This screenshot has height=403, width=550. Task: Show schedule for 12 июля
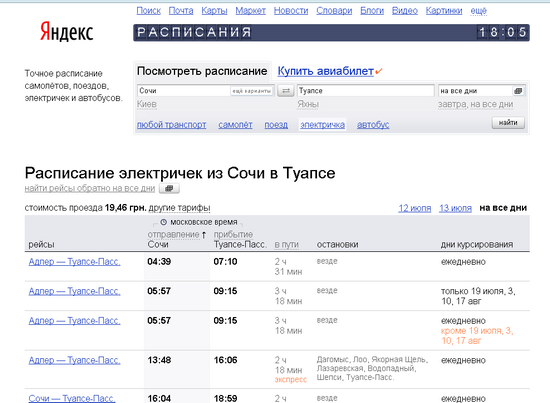tap(415, 208)
